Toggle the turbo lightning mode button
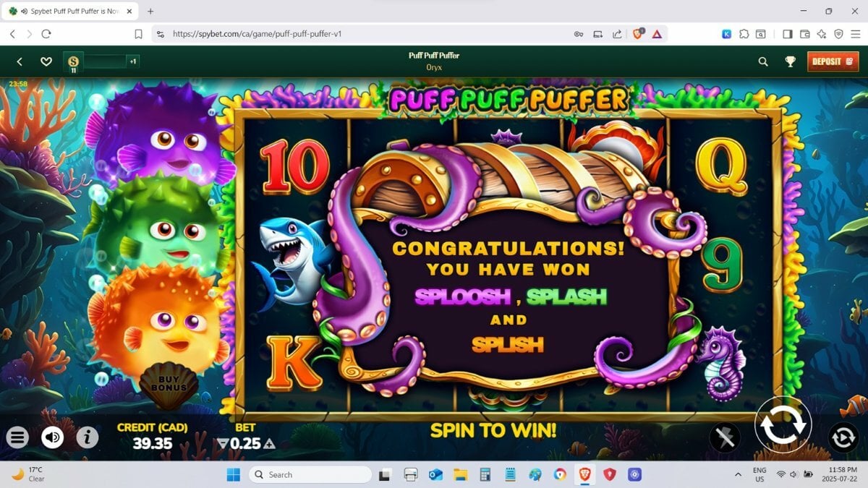The image size is (868, 488). (725, 437)
